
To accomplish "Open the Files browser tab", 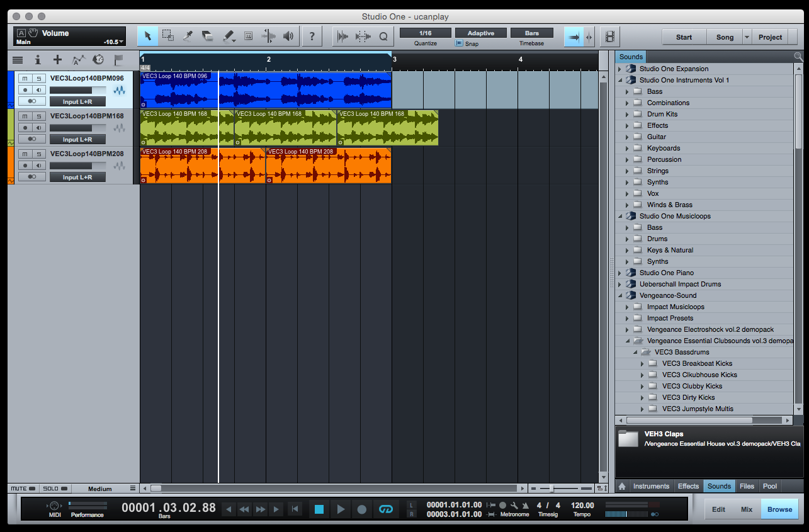I will click(x=747, y=486).
